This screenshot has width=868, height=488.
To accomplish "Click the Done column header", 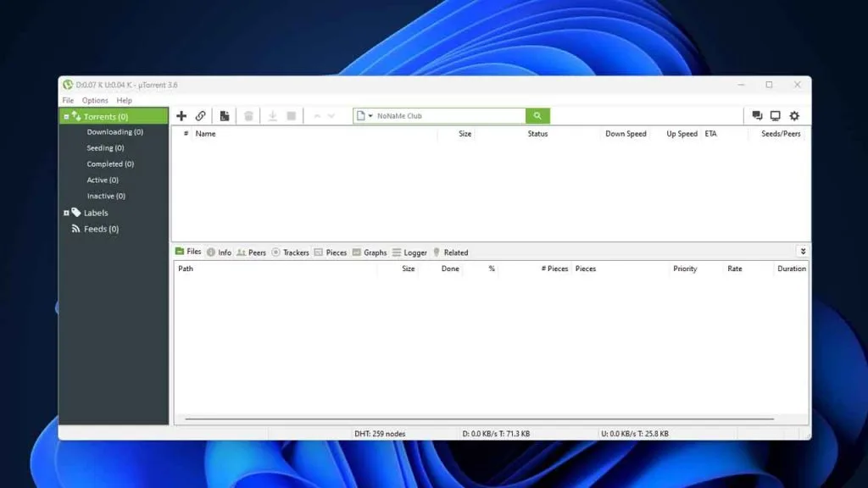I will [450, 269].
